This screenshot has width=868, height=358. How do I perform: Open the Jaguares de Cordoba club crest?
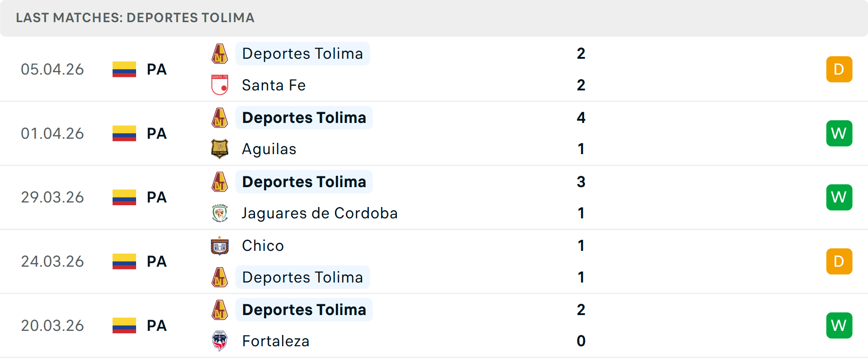pos(220,213)
